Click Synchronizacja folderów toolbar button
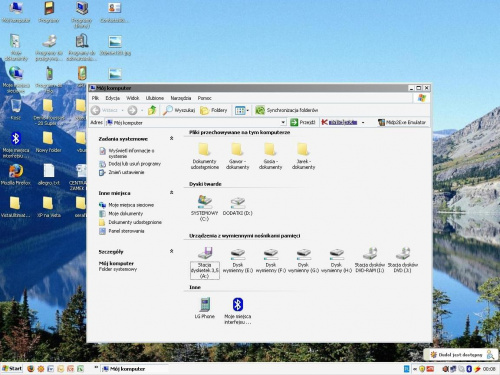The image size is (500, 375). tap(287, 110)
